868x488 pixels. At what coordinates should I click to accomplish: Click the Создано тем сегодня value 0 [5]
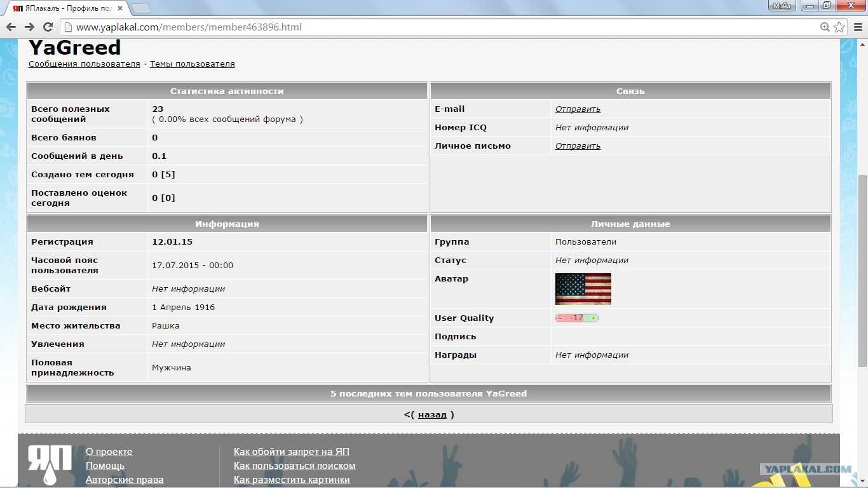163,174
